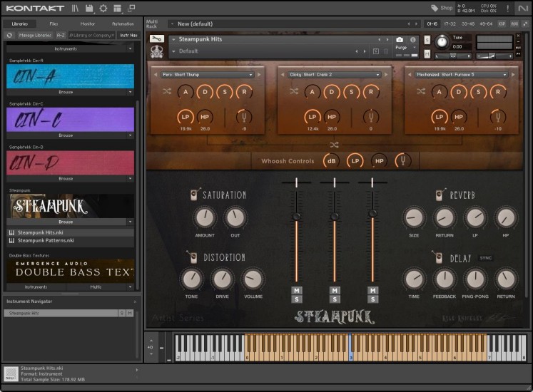Image resolution: width=533 pixels, height=392 pixels.
Task: Switch to the Automation tab
Action: (x=123, y=24)
